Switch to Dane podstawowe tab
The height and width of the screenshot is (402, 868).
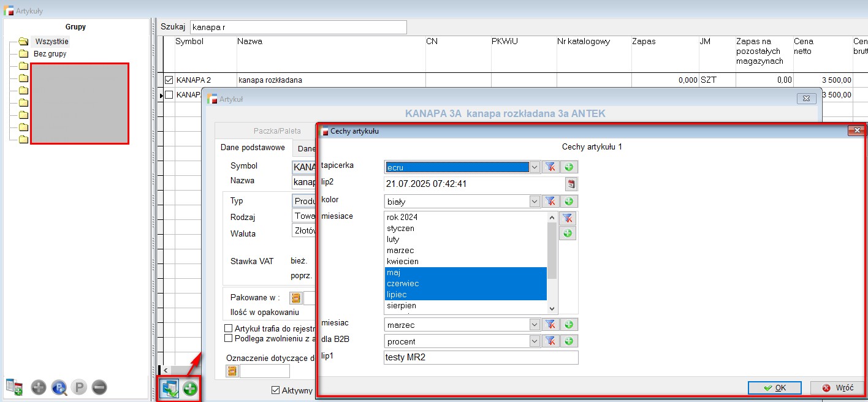[253, 148]
